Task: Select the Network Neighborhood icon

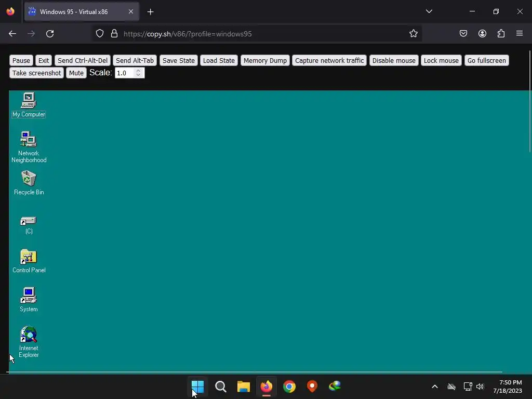Action: click(x=29, y=147)
